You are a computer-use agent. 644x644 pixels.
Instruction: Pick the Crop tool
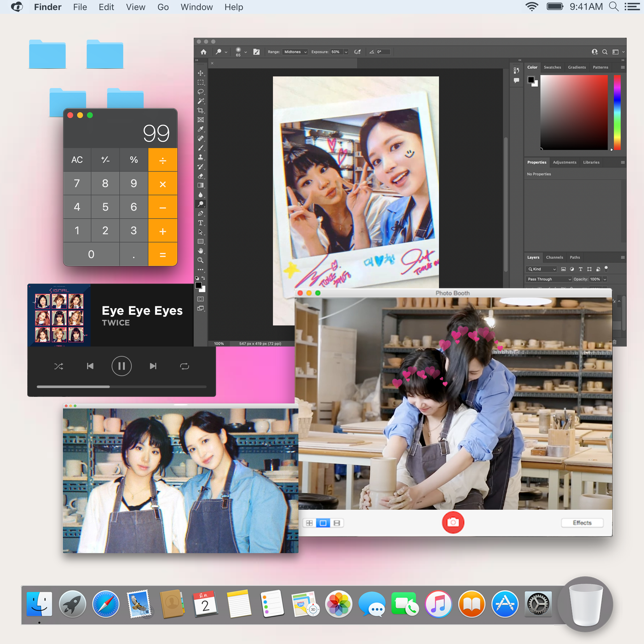click(200, 110)
